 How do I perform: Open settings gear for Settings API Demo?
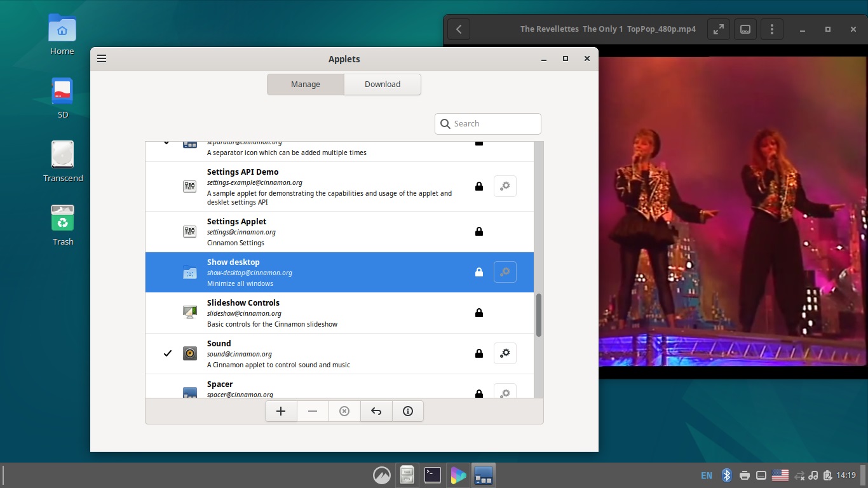(505, 186)
